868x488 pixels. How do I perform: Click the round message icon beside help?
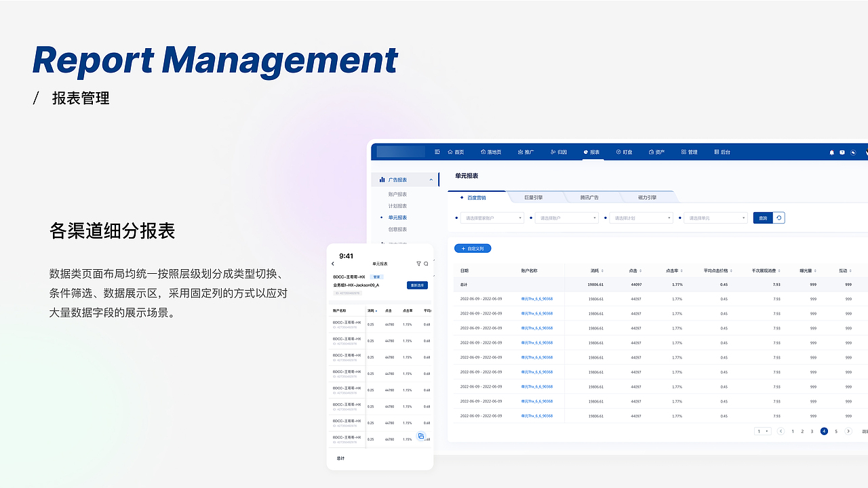[853, 152]
